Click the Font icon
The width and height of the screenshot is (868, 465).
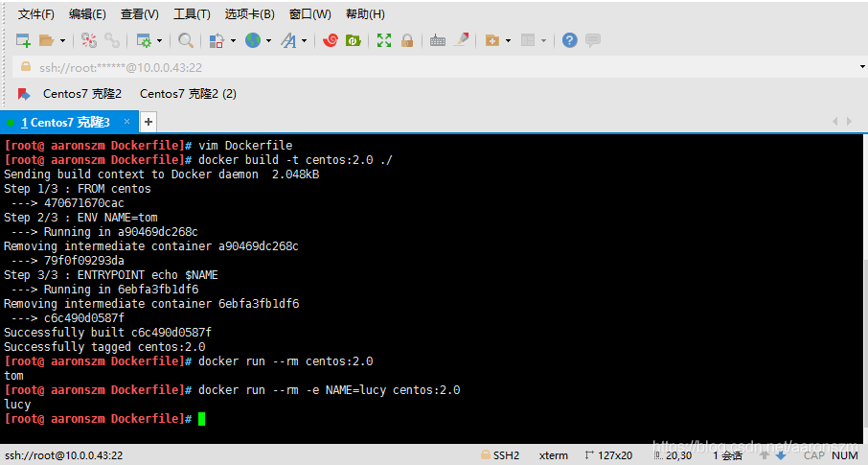pos(288,40)
